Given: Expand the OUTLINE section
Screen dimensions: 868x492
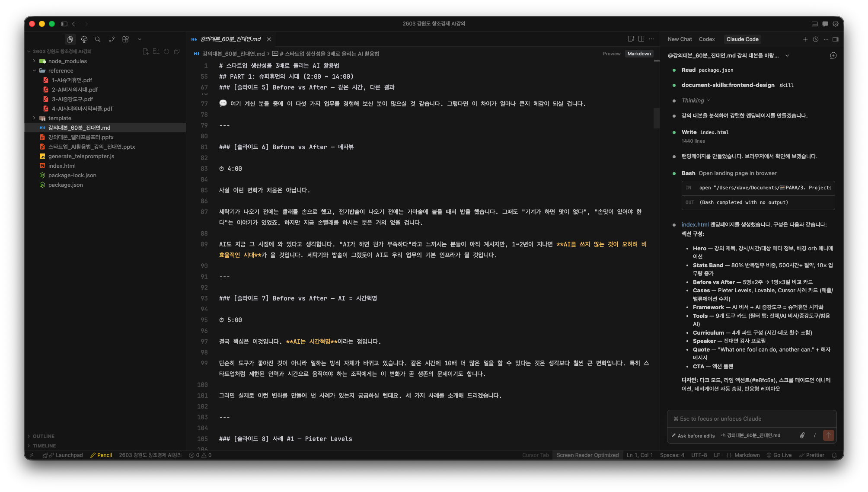Looking at the screenshot, I should 43,436.
